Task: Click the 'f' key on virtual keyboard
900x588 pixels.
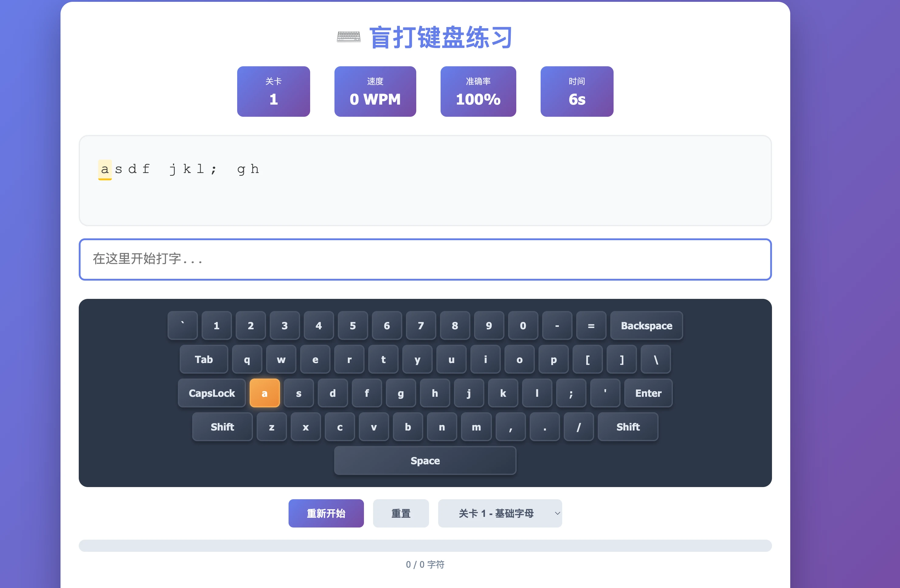Action: tap(367, 393)
